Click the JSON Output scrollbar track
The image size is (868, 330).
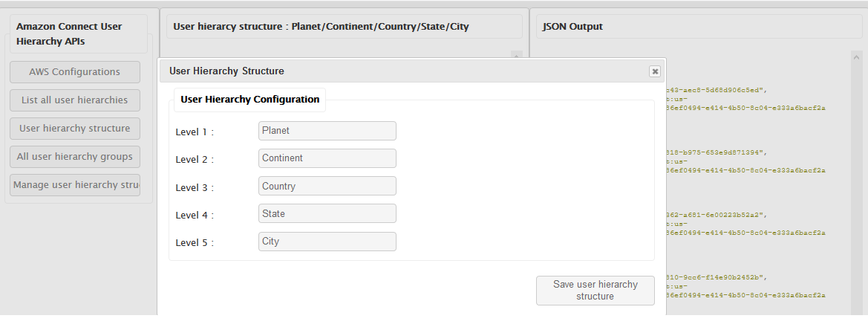[856, 186]
